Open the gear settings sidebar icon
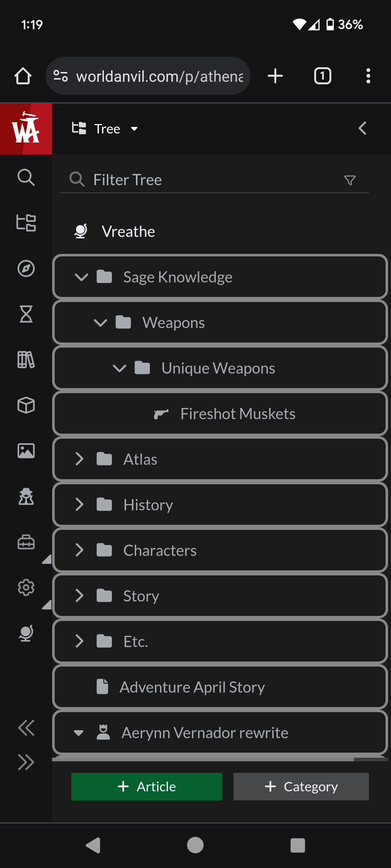 [26, 587]
